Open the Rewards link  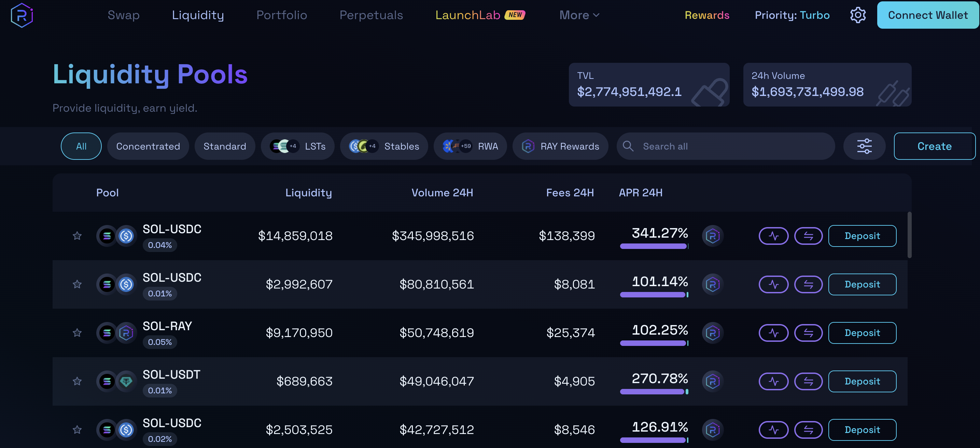(x=707, y=15)
